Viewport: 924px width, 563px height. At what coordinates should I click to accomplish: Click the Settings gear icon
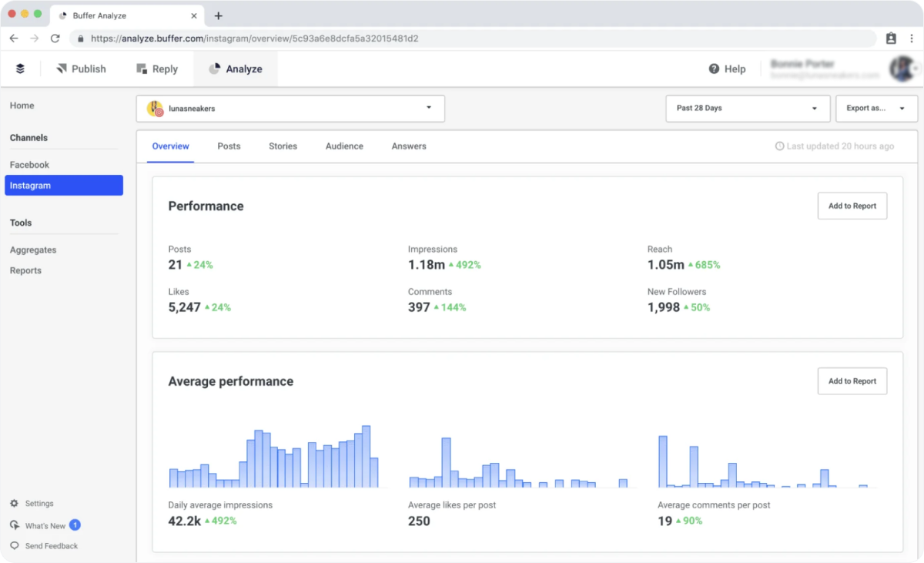[14, 503]
